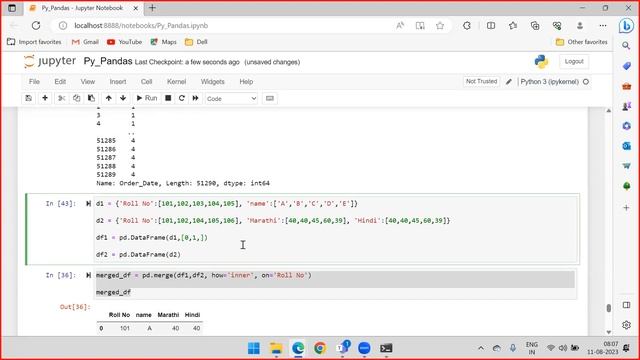Select the Py_Pandas Jupyter Notebook tab
The width and height of the screenshot is (640, 360).
[x=82, y=8]
